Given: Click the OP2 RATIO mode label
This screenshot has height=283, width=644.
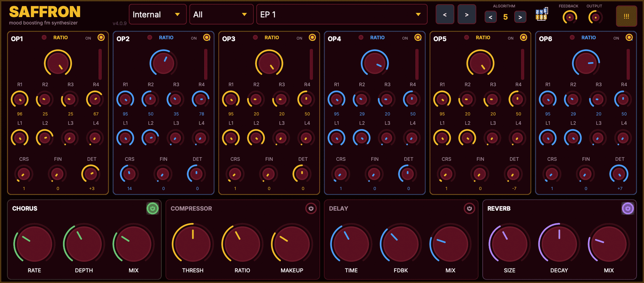Looking at the screenshot, I should click(166, 38).
